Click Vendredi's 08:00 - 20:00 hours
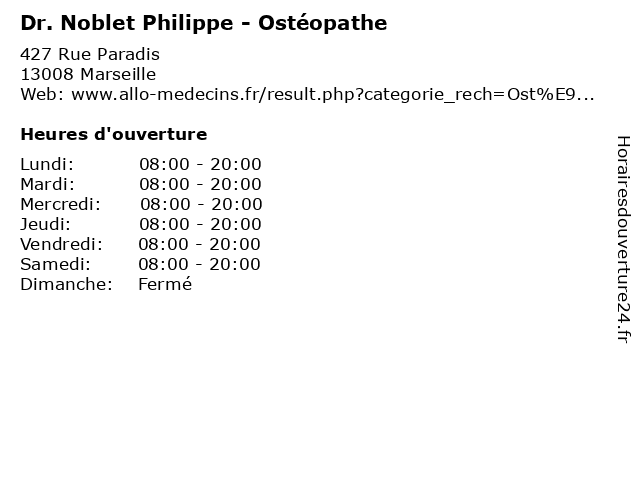This screenshot has height=480, width=640. pyautogui.click(x=199, y=244)
